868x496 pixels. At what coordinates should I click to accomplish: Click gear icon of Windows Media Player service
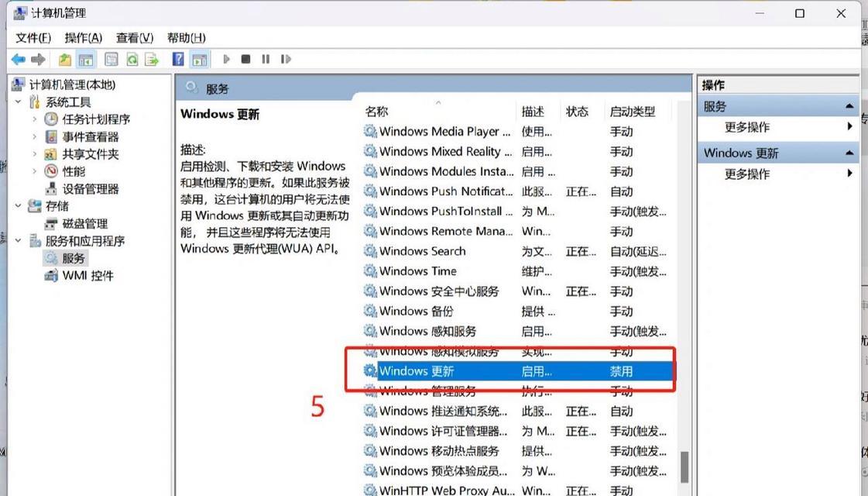[x=370, y=131]
